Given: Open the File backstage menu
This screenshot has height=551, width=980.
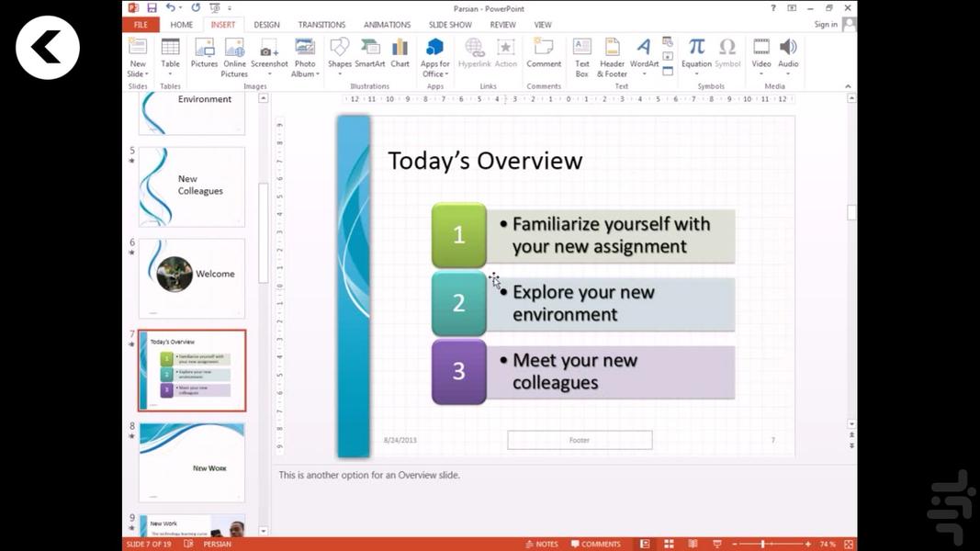Looking at the screenshot, I should (x=141, y=25).
